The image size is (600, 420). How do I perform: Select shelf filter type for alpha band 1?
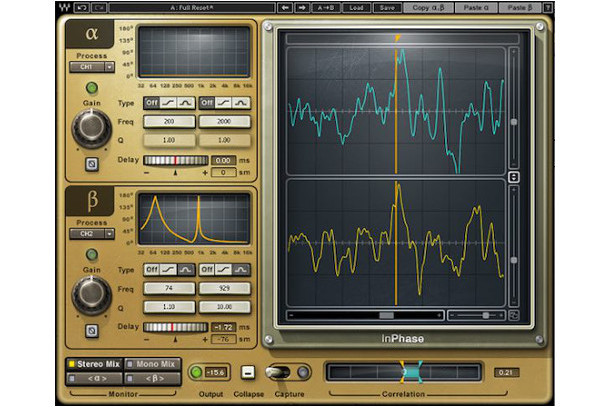coord(168,103)
